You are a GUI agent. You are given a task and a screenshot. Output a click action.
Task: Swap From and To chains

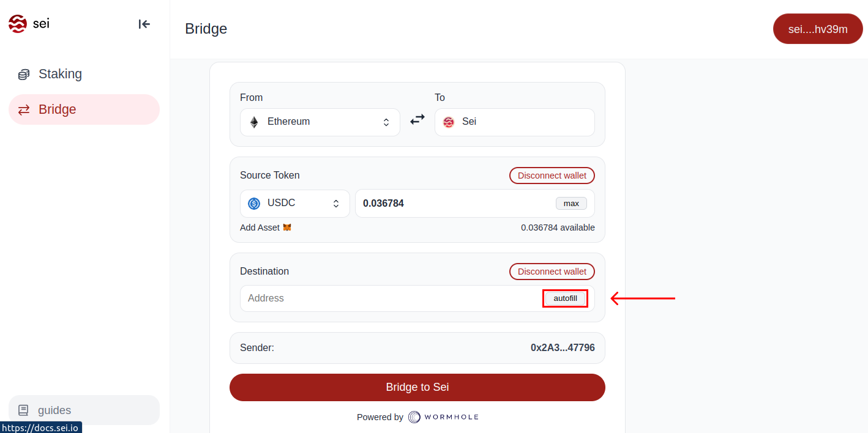coord(417,120)
